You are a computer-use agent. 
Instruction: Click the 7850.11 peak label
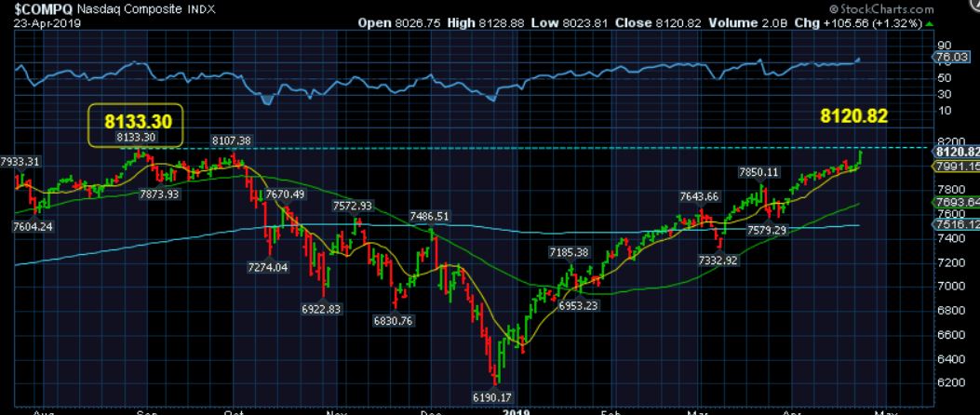point(758,172)
